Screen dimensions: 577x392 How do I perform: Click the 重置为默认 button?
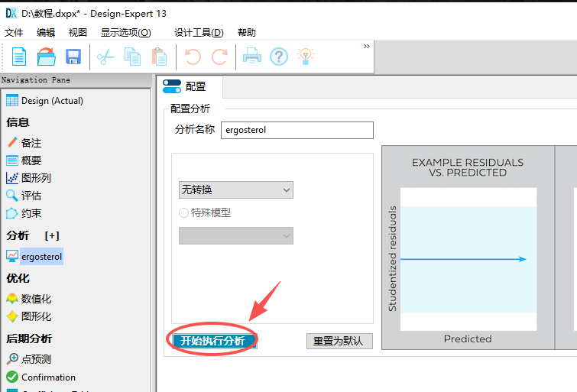tap(339, 341)
